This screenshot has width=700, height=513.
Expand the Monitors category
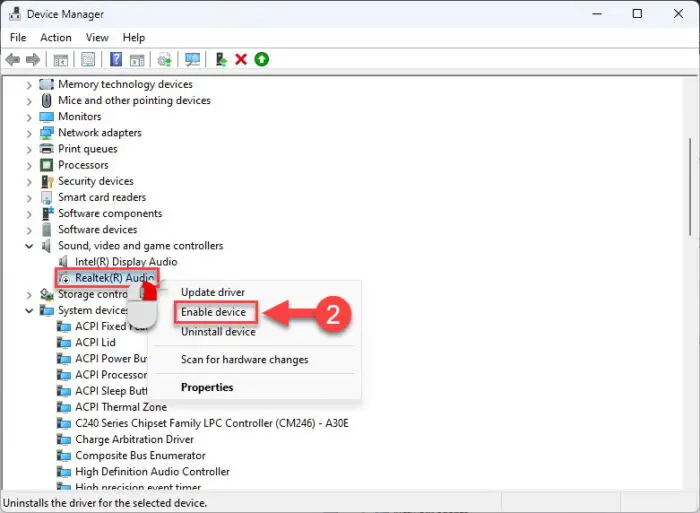pyautogui.click(x=29, y=117)
